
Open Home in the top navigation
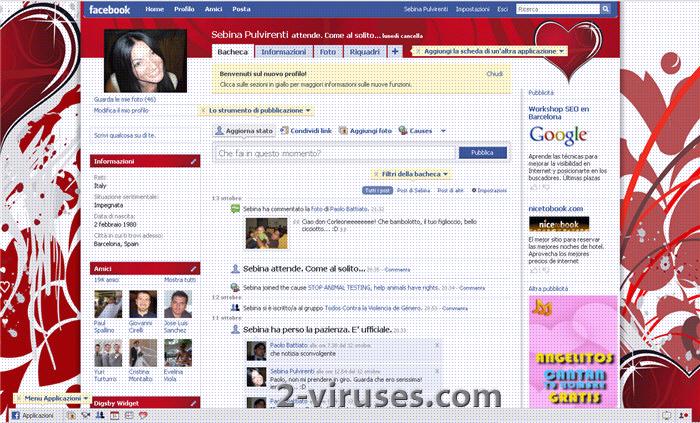154,9
